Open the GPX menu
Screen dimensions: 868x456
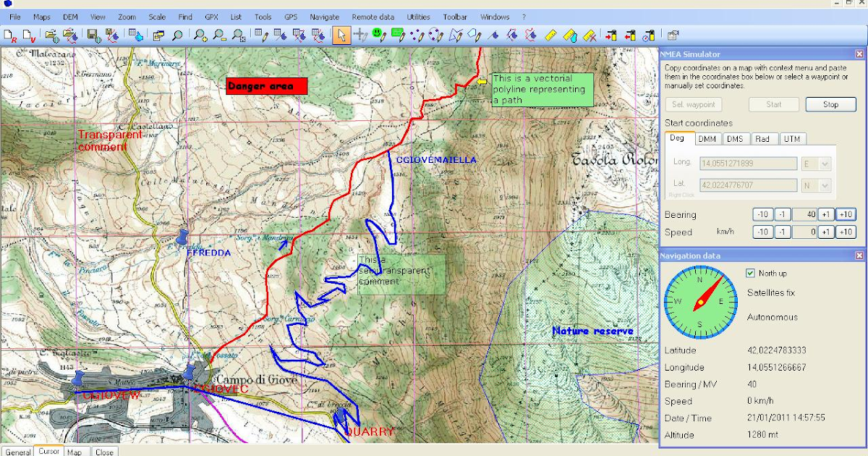[x=211, y=17]
